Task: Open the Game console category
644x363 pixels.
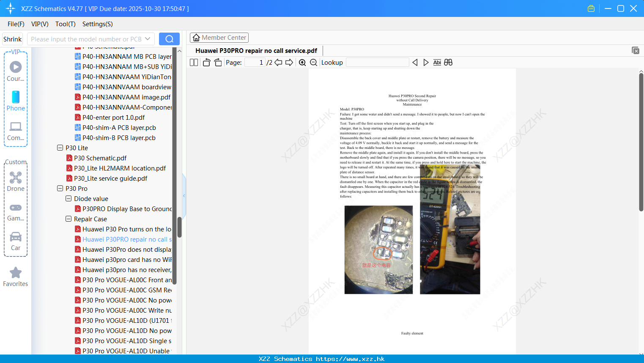Action: coord(16,212)
